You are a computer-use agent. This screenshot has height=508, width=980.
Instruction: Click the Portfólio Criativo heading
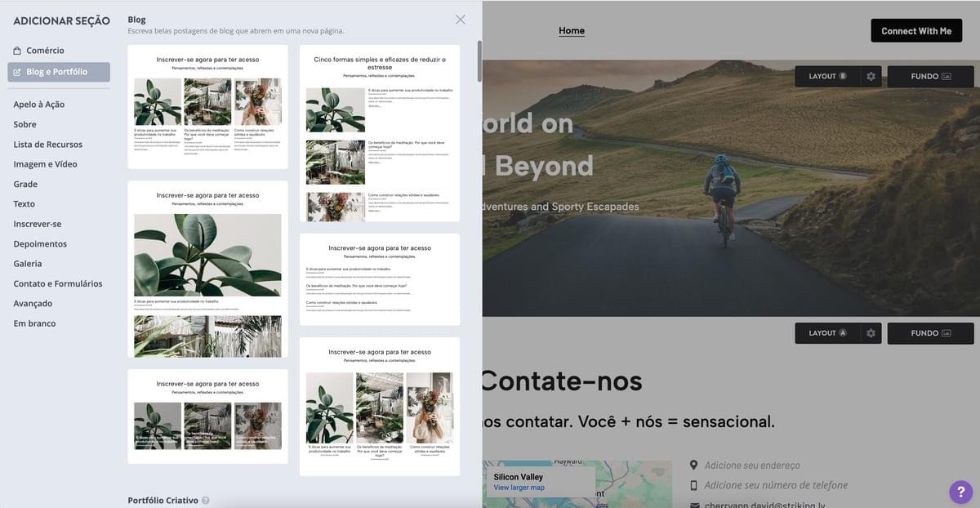pos(163,501)
